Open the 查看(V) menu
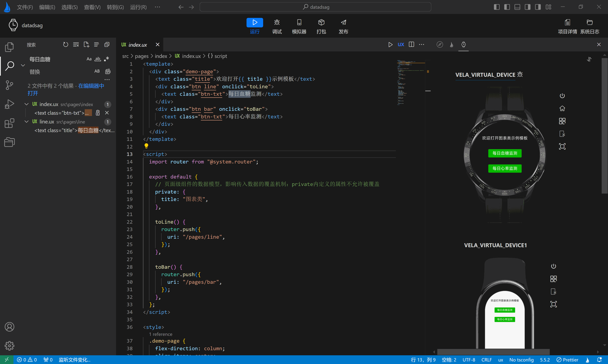Image resolution: width=608 pixels, height=364 pixels. point(92,7)
